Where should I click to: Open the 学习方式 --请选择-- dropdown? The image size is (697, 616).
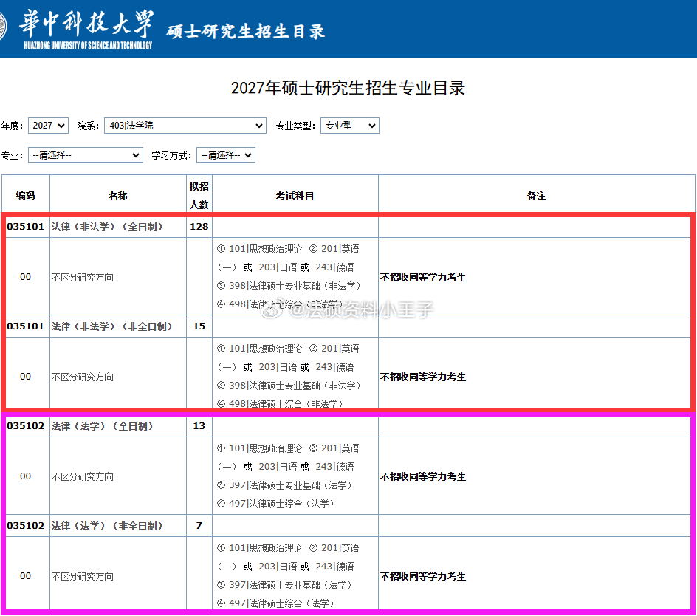[226, 155]
